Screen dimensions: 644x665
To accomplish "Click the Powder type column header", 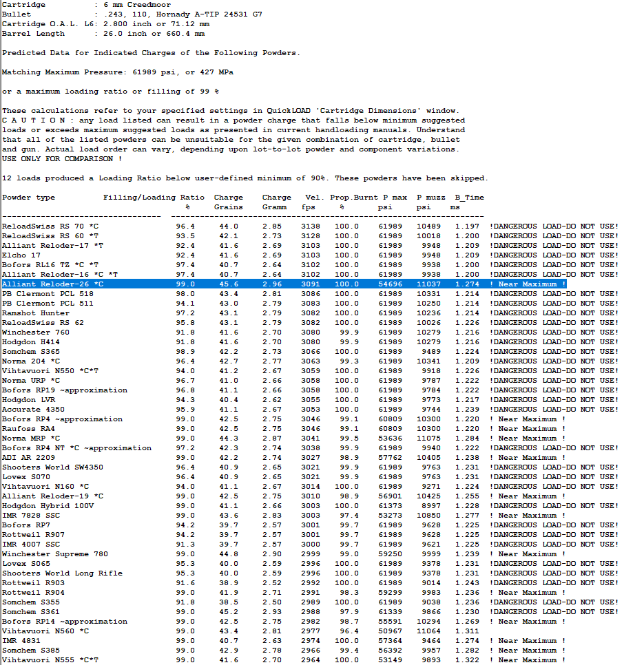I will [x=28, y=198].
